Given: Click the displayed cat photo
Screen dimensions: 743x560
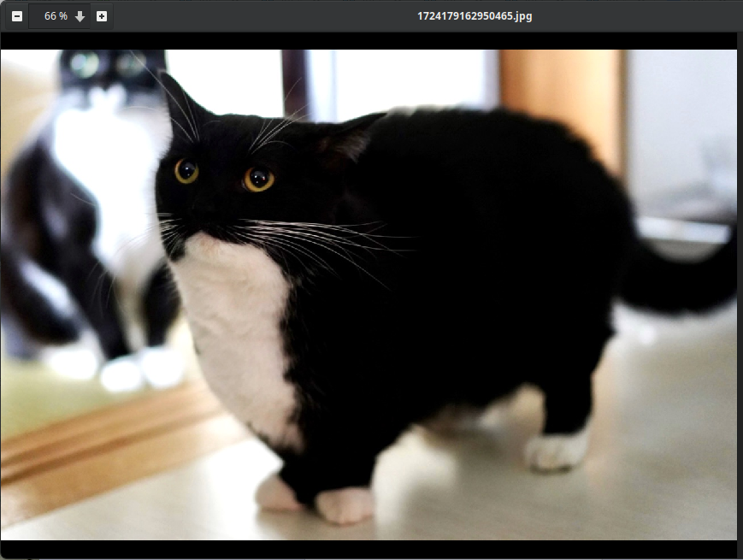Looking at the screenshot, I should point(369,295).
